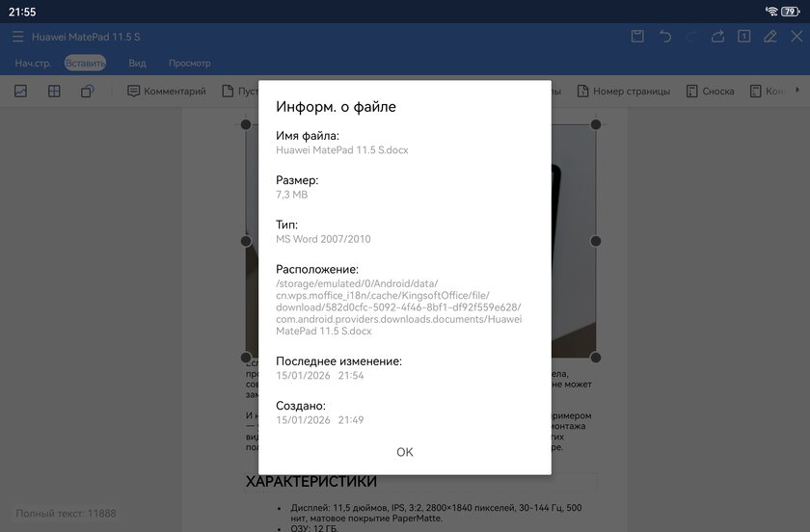Activate the pen edit mode icon
Screen dimensions: 810x532
tap(770, 37)
